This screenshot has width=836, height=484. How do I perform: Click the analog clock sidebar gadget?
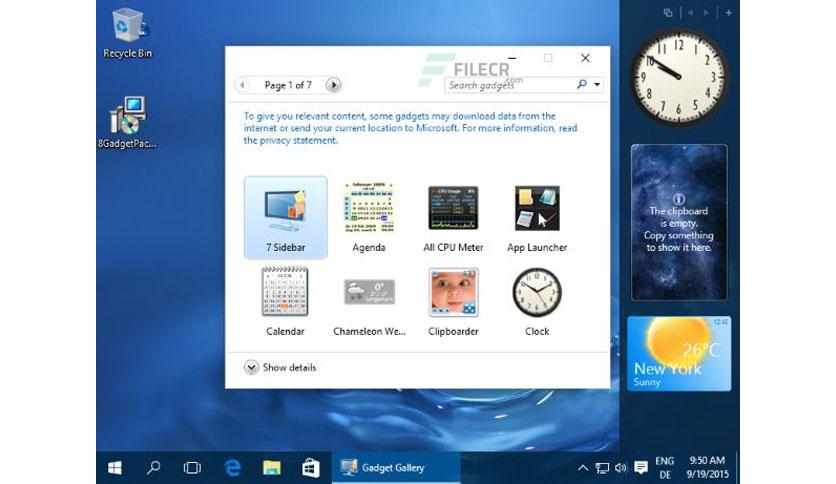678,77
